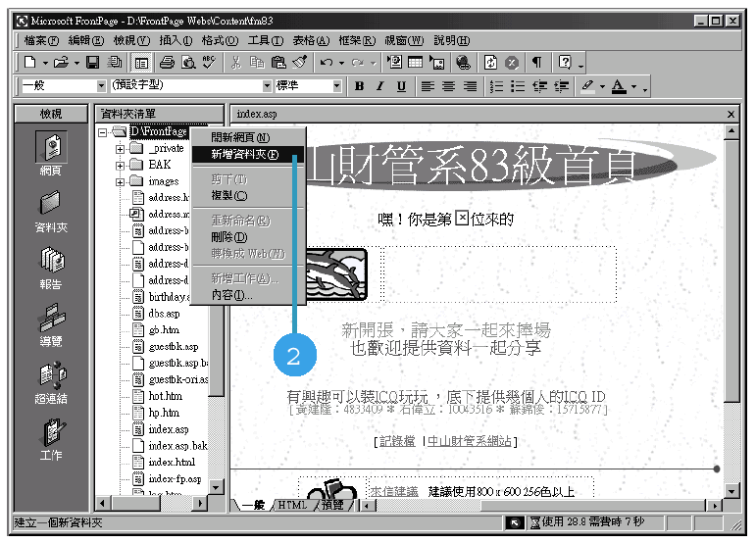Open the 報告 Reports view
The width and height of the screenshot is (756, 543).
(51, 269)
